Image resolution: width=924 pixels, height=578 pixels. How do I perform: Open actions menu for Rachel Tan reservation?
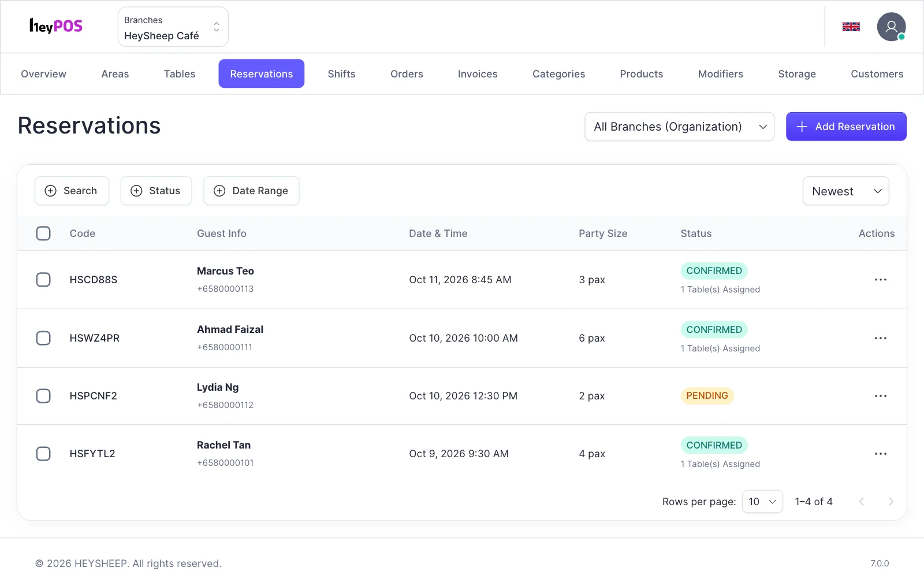point(880,454)
